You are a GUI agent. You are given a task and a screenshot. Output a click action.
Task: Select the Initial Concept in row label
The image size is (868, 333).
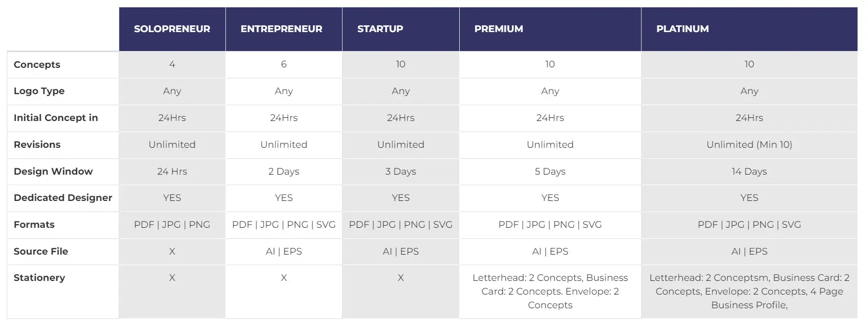pyautogui.click(x=56, y=118)
